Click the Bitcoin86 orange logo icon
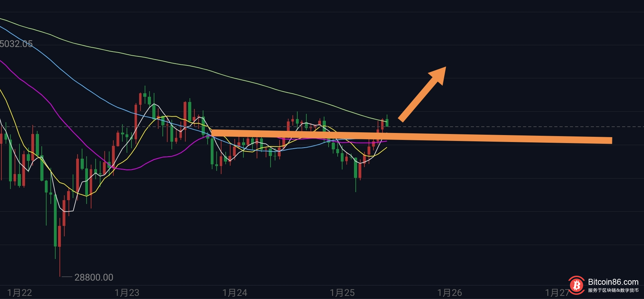The width and height of the screenshot is (644, 299). click(x=577, y=285)
